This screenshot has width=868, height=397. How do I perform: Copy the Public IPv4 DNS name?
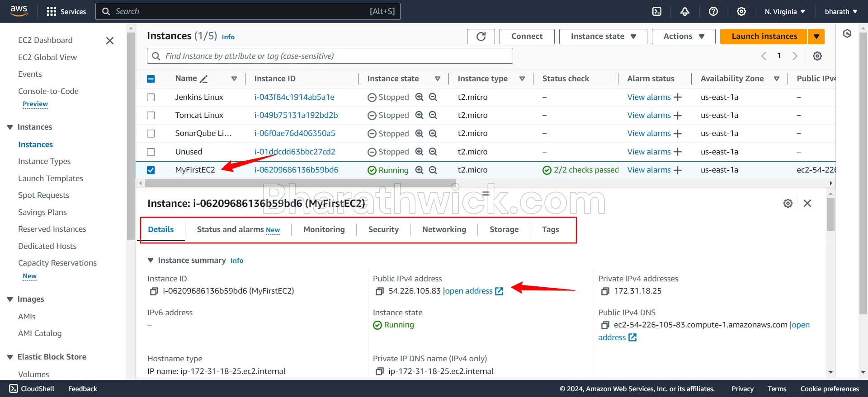(605, 325)
